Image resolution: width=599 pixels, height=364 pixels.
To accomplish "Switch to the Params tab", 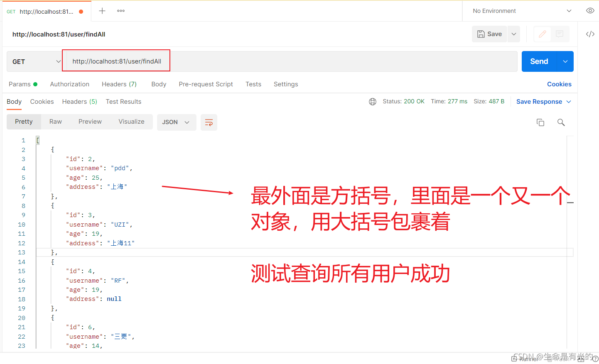I will (x=23, y=84).
